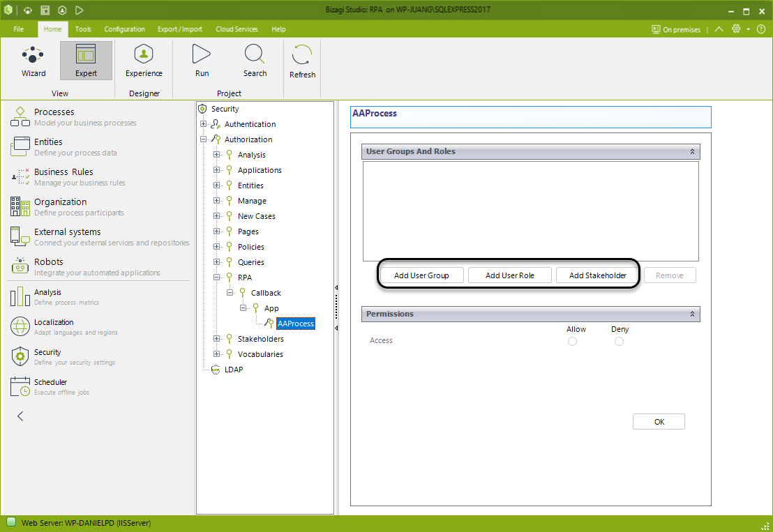
Task: Open External systems module
Action: (100, 237)
